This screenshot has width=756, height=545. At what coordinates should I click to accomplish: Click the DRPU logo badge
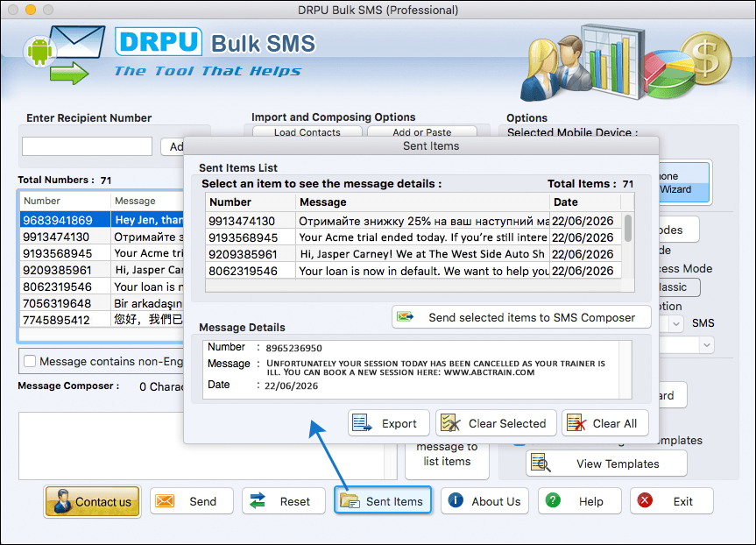point(159,41)
